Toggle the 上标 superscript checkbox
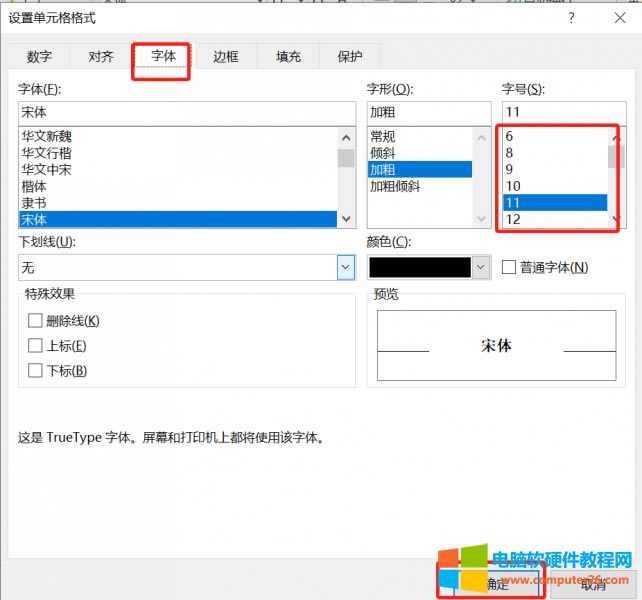642x600 pixels. click(x=35, y=346)
